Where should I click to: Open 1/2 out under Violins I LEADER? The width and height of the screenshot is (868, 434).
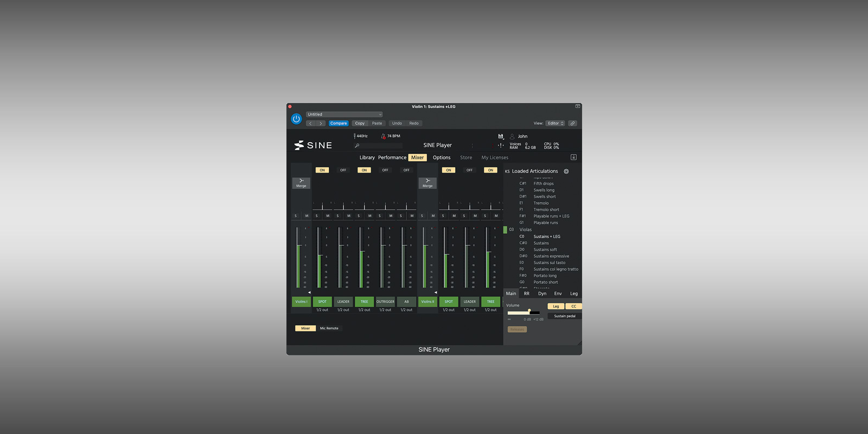(x=343, y=310)
